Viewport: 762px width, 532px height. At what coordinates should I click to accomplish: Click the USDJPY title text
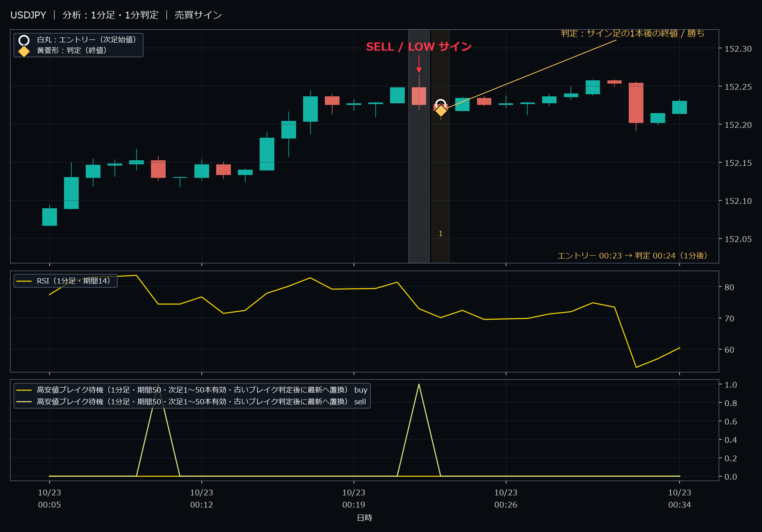point(28,15)
